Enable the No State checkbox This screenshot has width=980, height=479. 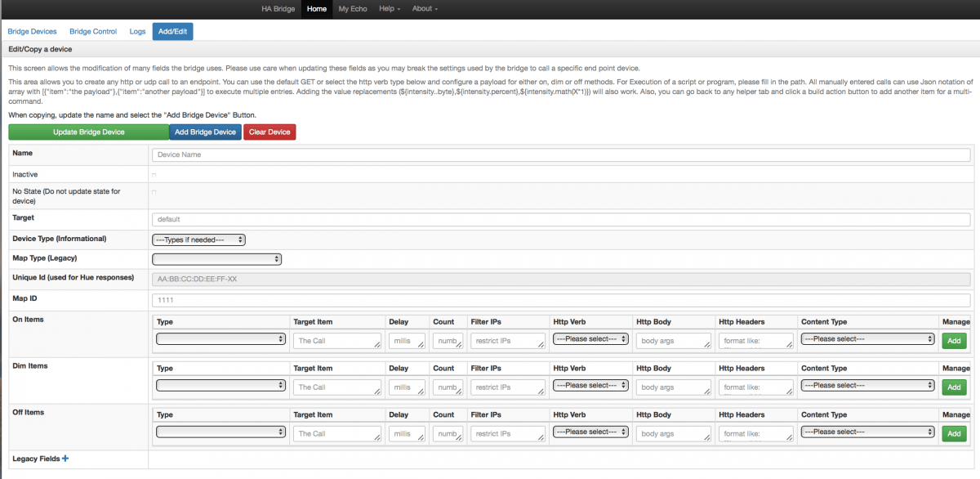(154, 192)
